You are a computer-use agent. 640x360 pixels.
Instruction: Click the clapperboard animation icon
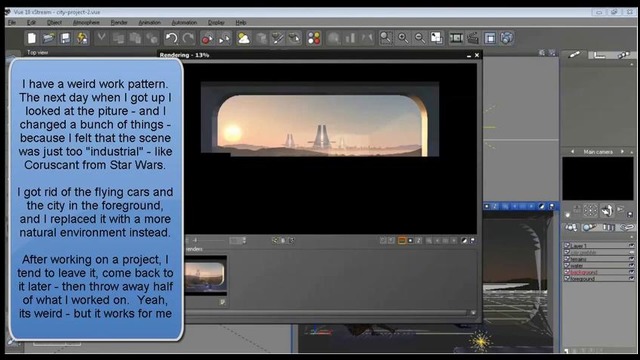click(473, 38)
